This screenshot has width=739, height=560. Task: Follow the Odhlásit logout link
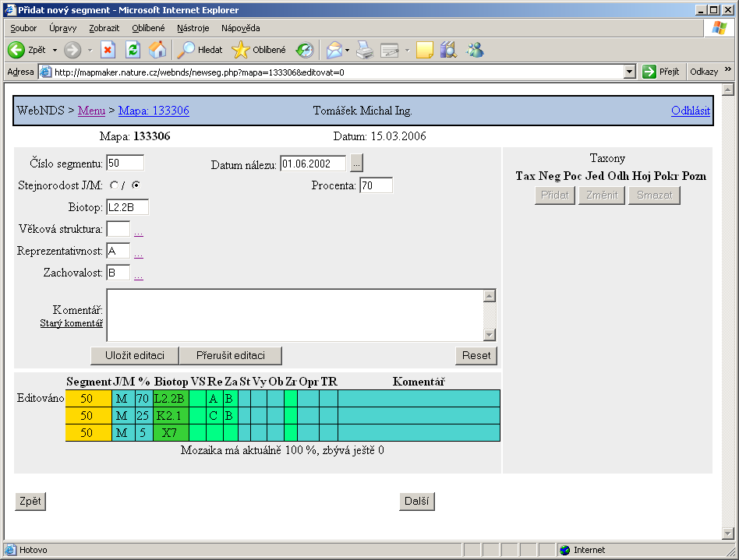click(x=691, y=111)
